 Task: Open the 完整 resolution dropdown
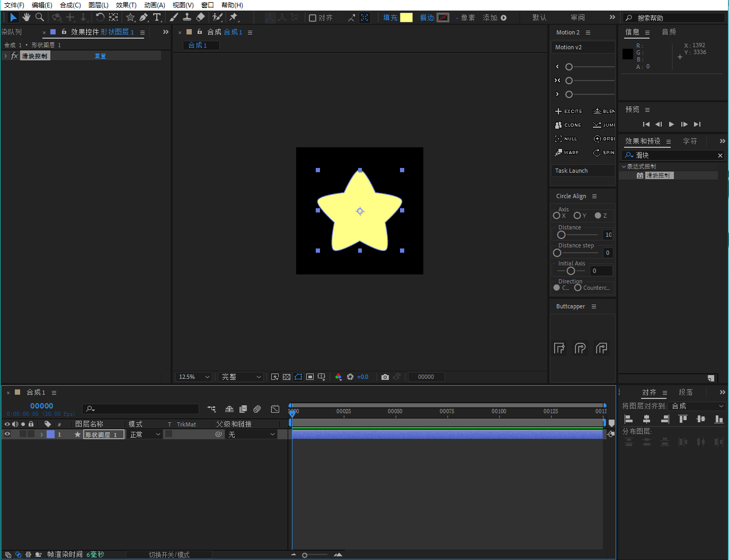pos(242,377)
